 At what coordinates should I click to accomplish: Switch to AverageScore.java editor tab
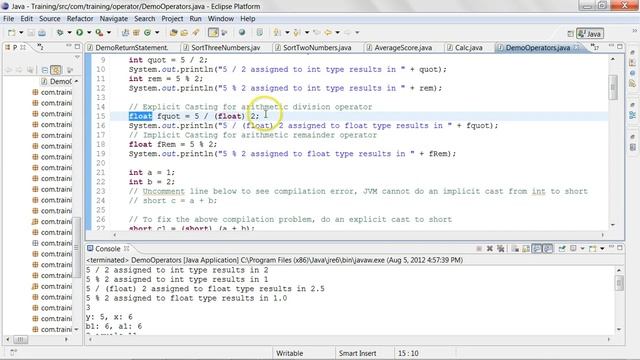tap(403, 48)
